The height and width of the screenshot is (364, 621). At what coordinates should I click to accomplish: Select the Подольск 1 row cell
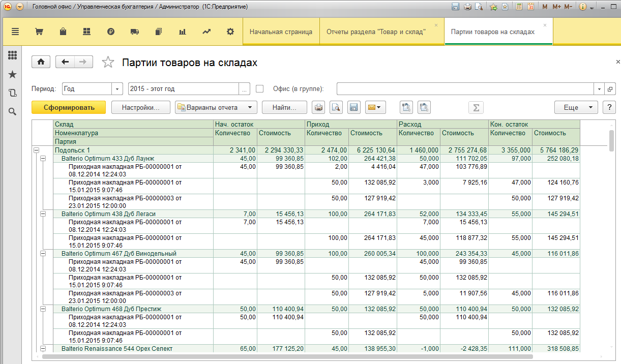click(133, 150)
